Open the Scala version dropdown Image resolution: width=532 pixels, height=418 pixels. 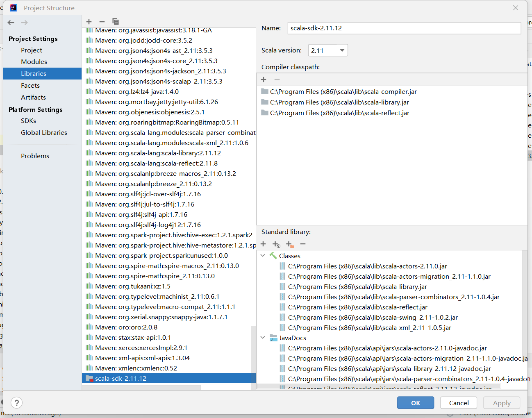click(328, 50)
